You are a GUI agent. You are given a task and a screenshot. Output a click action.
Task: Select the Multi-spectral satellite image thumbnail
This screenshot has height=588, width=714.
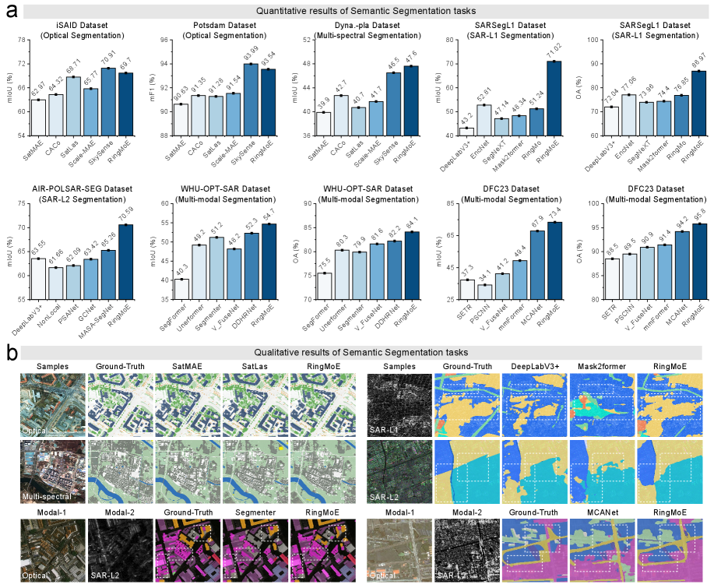(53, 472)
